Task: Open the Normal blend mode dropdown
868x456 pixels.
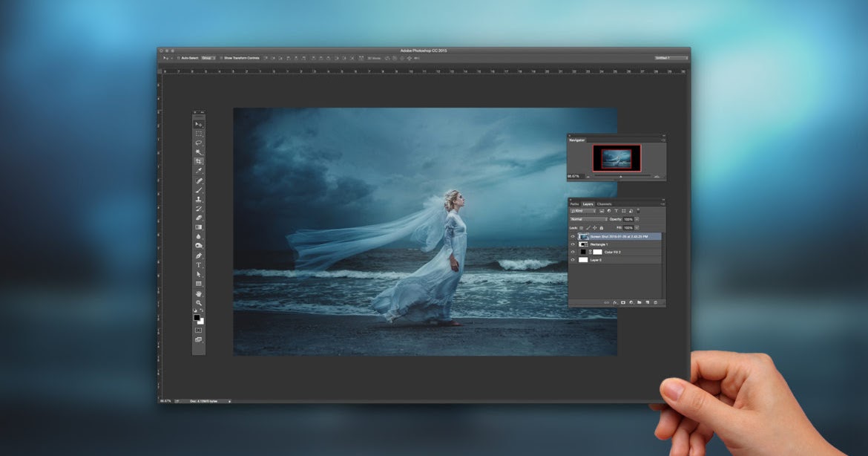Action: 588,219
